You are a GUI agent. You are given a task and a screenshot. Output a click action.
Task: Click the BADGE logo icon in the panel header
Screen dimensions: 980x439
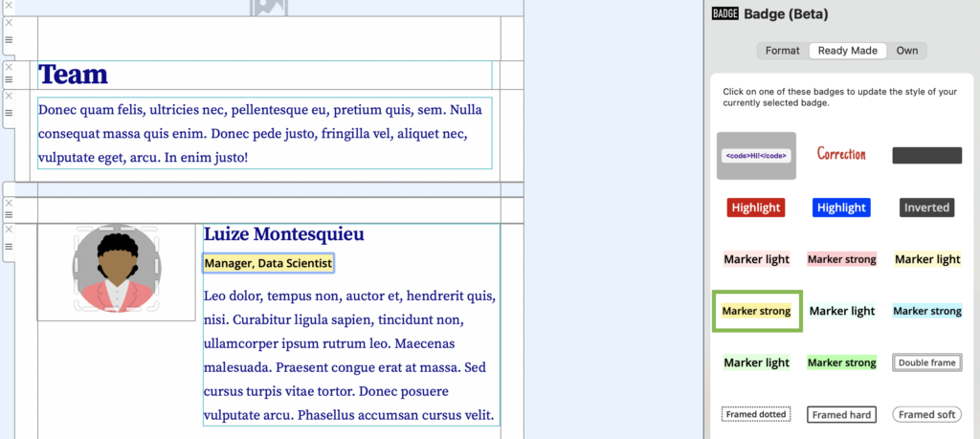(x=725, y=13)
